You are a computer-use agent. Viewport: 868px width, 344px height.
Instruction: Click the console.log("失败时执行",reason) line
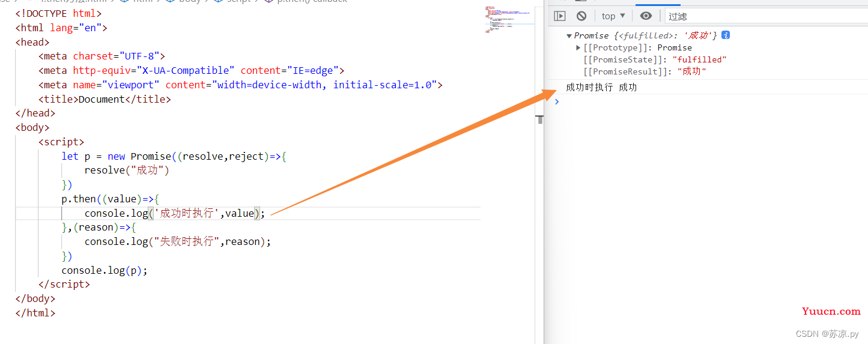[178, 241]
